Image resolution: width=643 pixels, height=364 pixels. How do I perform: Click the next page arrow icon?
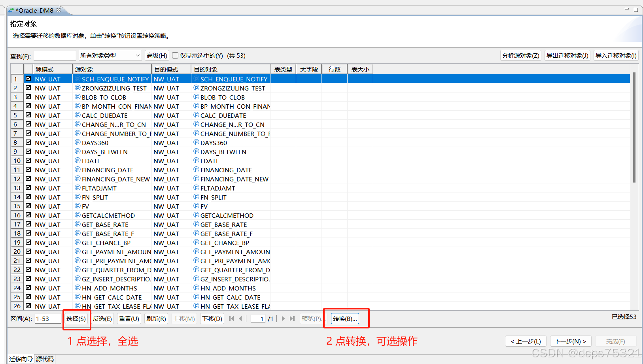pos(283,319)
